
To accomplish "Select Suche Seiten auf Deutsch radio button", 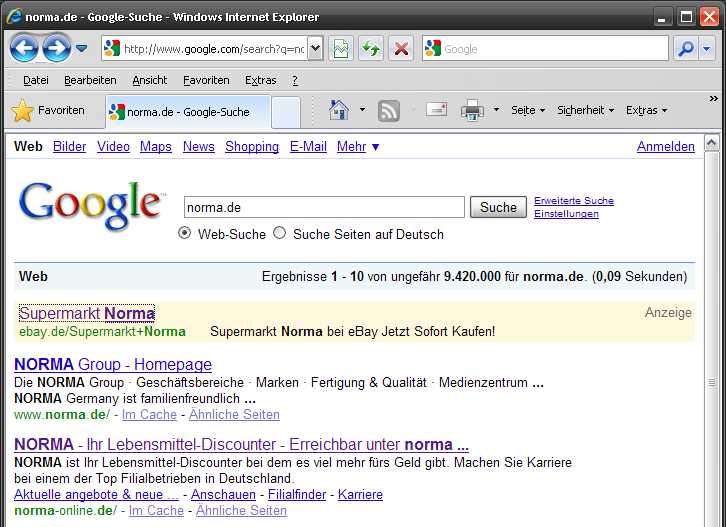I will (x=279, y=233).
